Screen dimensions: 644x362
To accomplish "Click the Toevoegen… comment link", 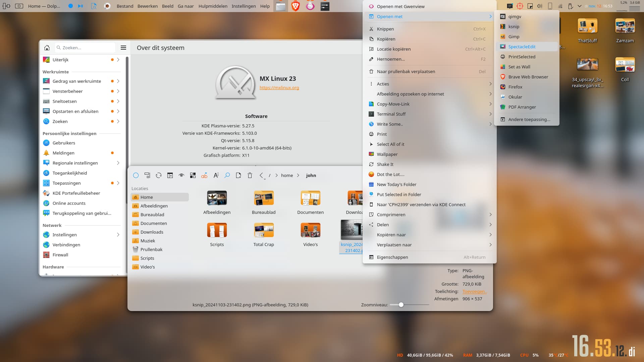I will tap(474, 291).
